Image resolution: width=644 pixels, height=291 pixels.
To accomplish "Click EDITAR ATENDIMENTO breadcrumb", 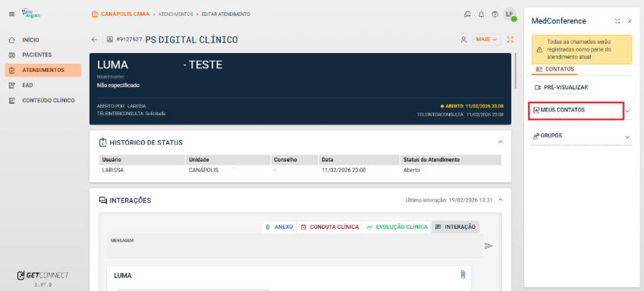I will pos(225,14).
